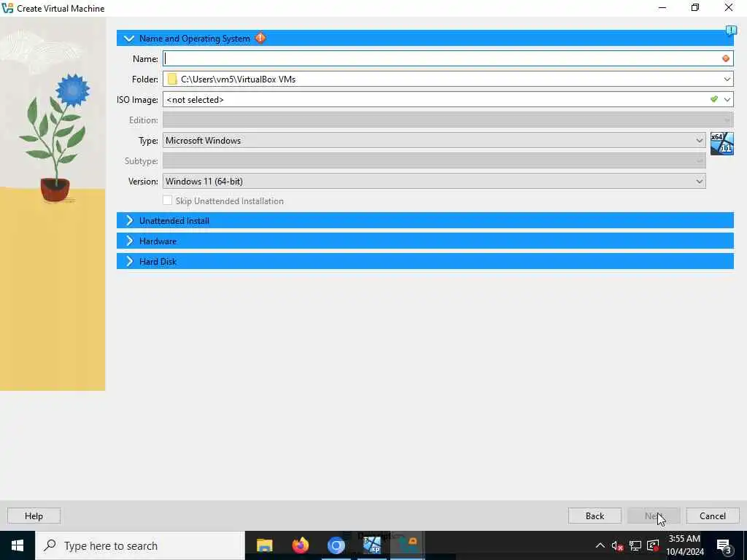This screenshot has height=560, width=747.
Task: Open File Explorer from the taskbar
Action: click(x=264, y=545)
